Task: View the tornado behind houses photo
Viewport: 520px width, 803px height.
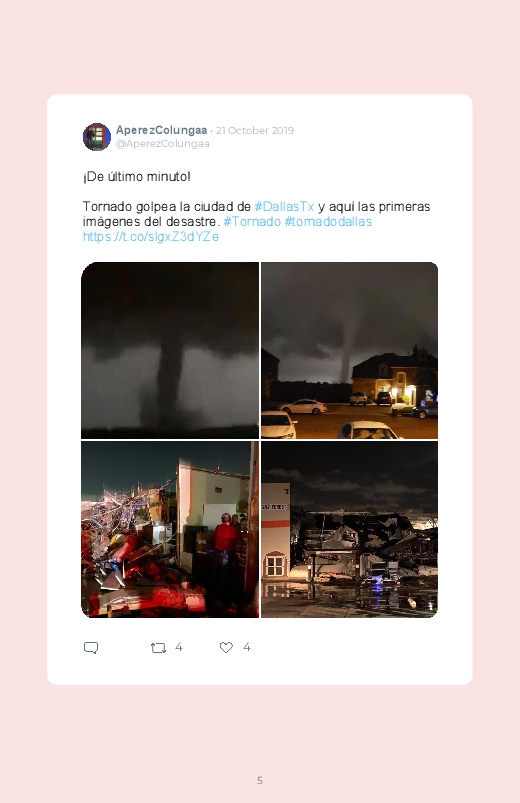Action: tap(349, 350)
